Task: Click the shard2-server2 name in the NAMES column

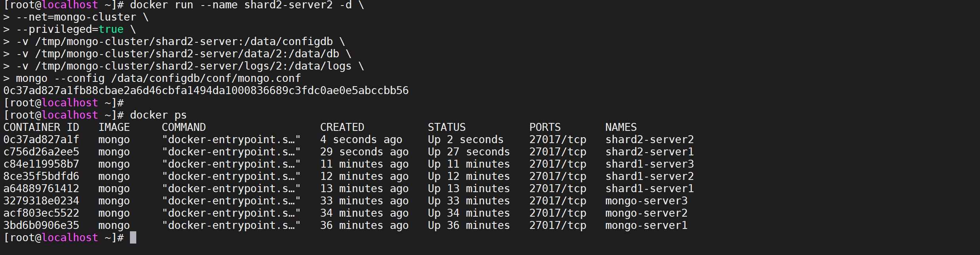Action: 649,140
